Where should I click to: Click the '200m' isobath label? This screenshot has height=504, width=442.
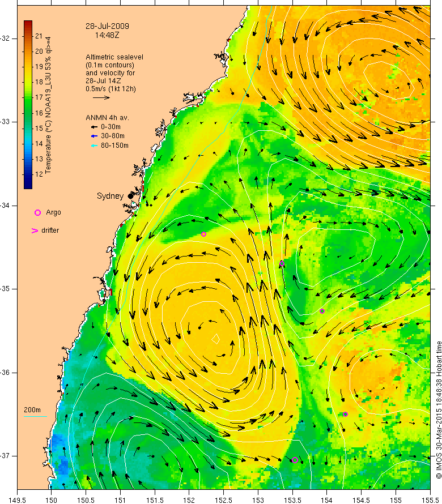tap(32, 410)
